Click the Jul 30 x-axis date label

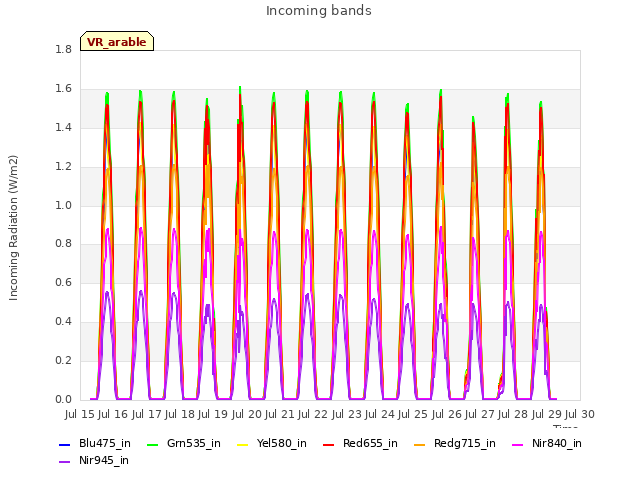(x=580, y=414)
